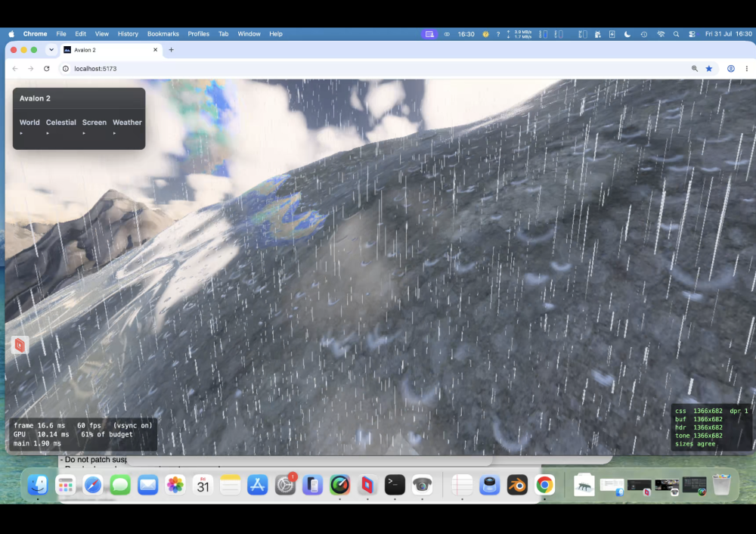Screen dimensions: 756x534
Task: Click the main 1.90 ms stats line
Action: pos(37,442)
